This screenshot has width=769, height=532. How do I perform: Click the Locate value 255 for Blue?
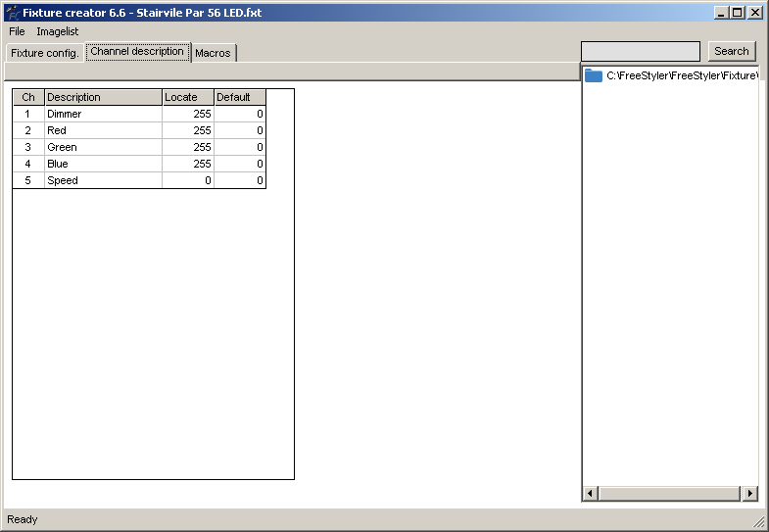tap(188, 164)
